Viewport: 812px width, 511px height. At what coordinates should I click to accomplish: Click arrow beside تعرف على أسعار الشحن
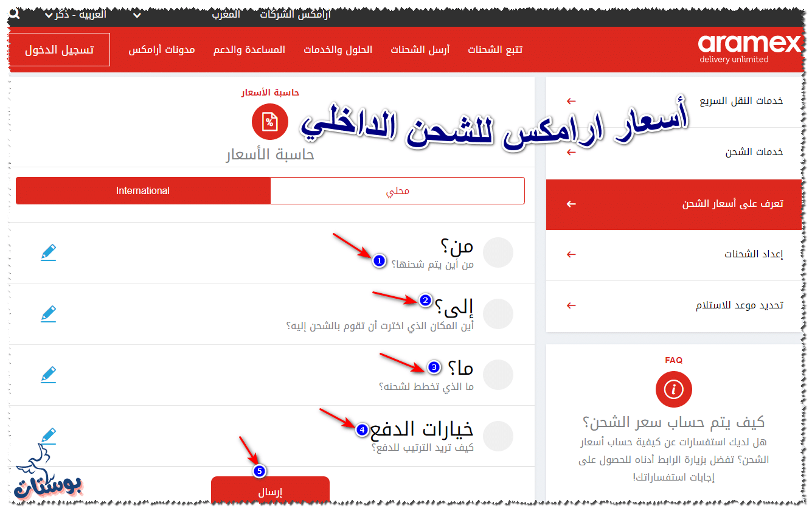[x=571, y=204]
